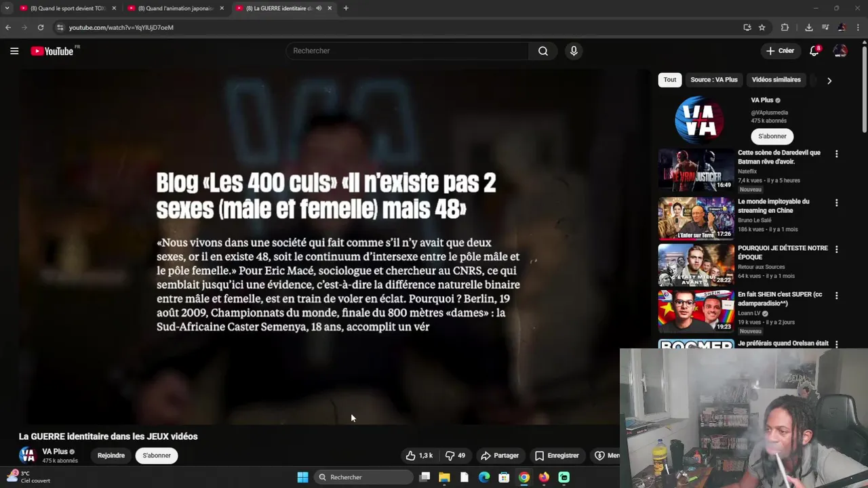868x488 pixels.
Task: Open browser extensions puzzle icon
Action: (785, 27)
